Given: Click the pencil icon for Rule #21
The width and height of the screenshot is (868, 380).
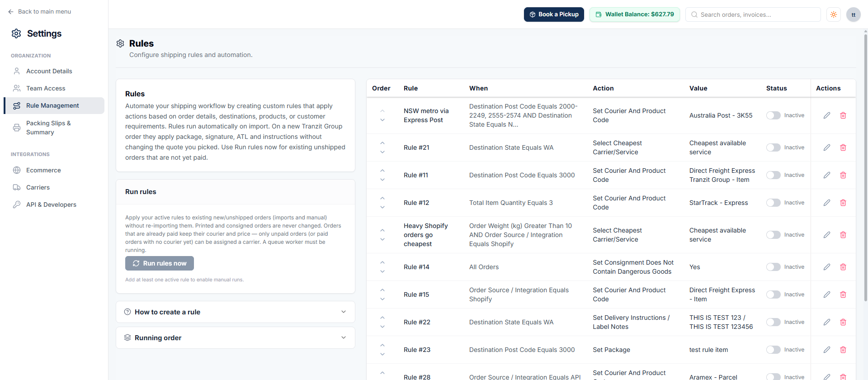Looking at the screenshot, I should pyautogui.click(x=827, y=147).
